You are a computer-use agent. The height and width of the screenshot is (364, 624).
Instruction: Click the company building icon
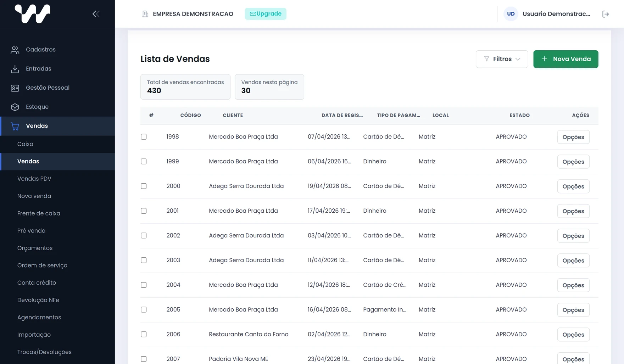point(145,14)
